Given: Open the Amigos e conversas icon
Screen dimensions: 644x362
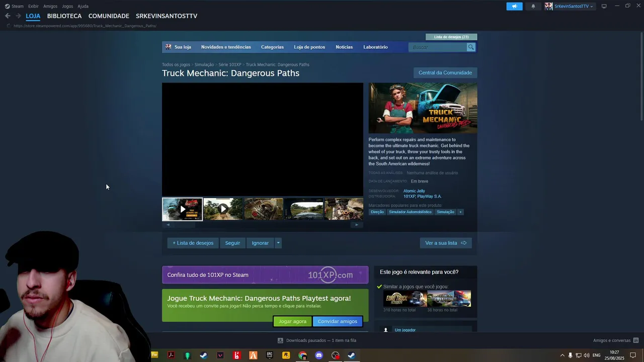Looking at the screenshot, I should [x=636, y=340].
